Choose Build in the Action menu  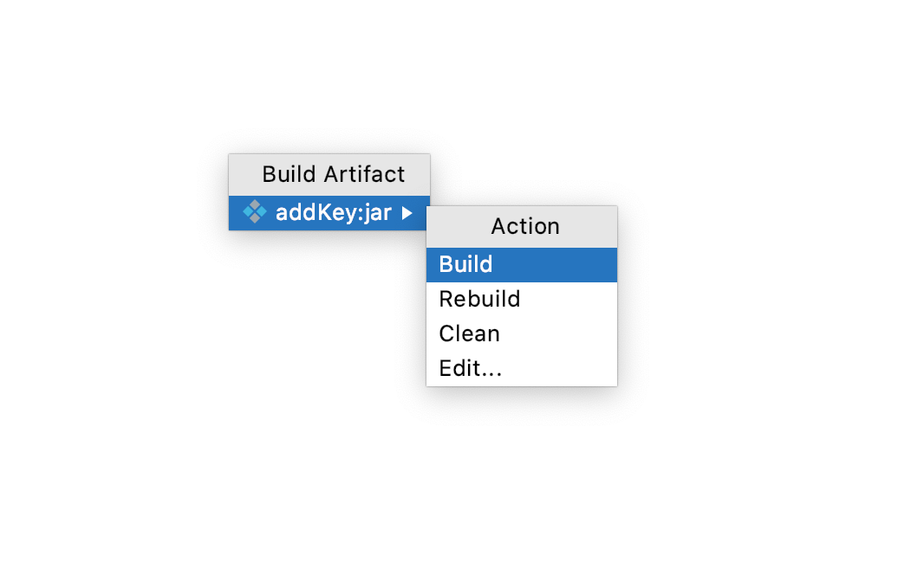(522, 265)
